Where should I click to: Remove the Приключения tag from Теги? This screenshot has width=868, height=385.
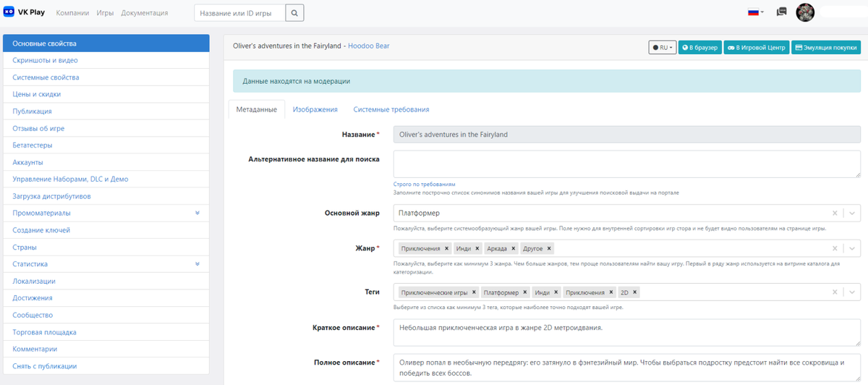click(x=611, y=292)
